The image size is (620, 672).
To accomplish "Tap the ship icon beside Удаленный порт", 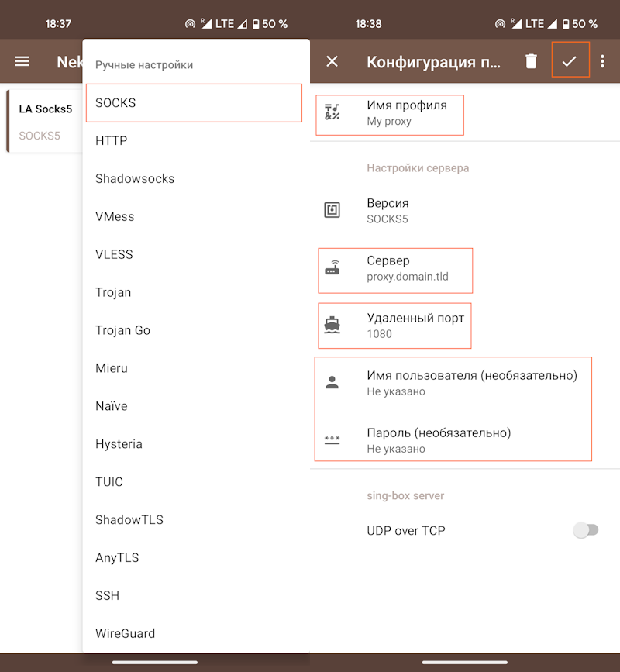I will pos(332,326).
